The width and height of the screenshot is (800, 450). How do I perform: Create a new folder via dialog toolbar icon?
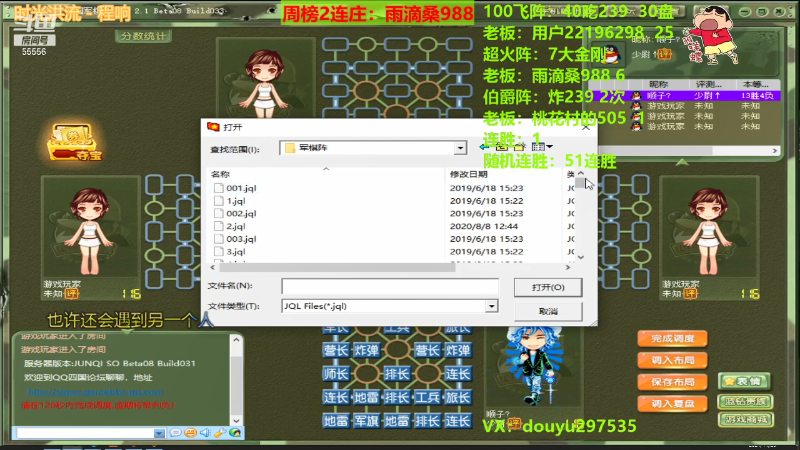520,147
